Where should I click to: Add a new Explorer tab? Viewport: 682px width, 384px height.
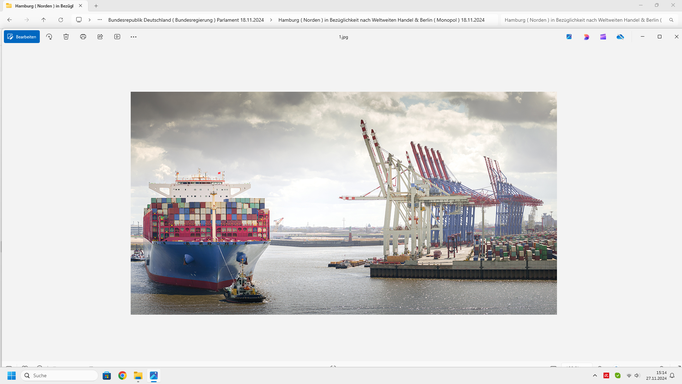[96, 6]
